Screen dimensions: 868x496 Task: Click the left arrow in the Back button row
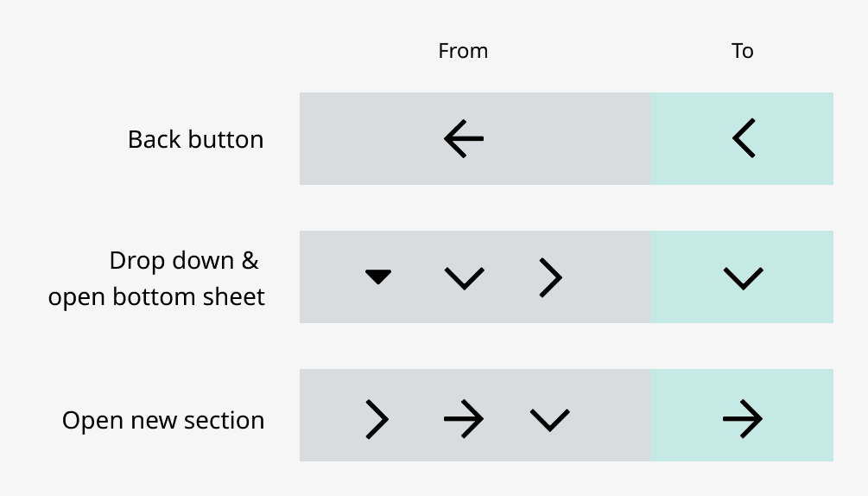click(464, 138)
